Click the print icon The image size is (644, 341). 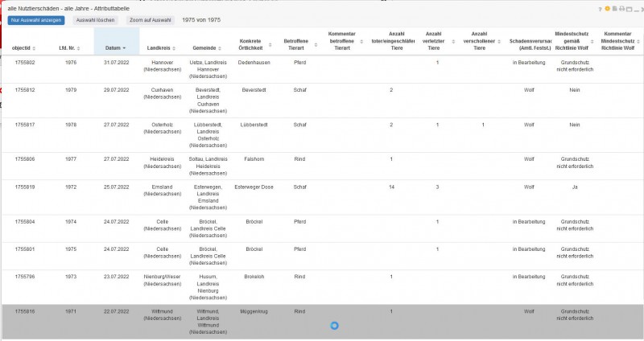pyautogui.click(x=622, y=9)
